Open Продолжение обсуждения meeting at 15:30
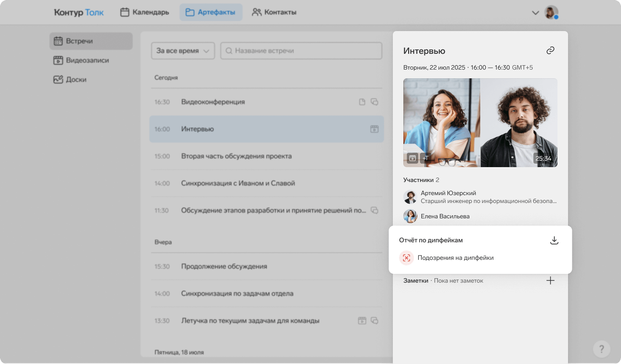This screenshot has height=364, width=621. click(266, 266)
